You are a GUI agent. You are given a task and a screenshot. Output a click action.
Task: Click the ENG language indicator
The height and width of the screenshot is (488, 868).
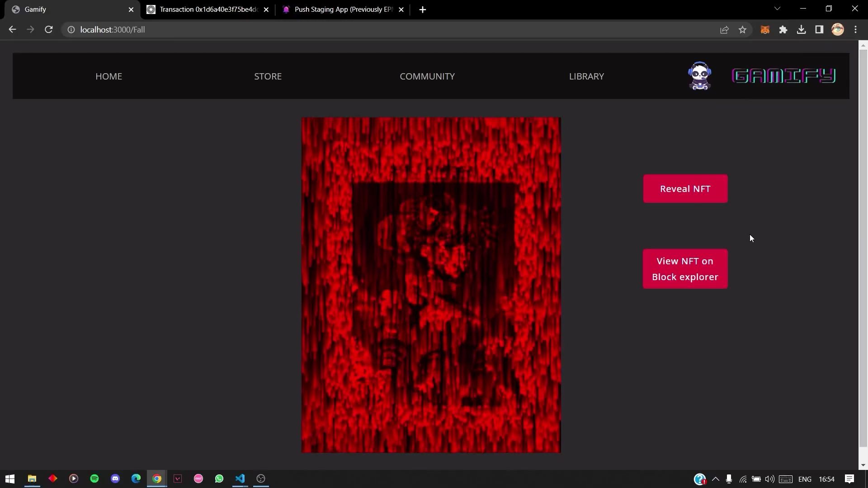(805, 479)
